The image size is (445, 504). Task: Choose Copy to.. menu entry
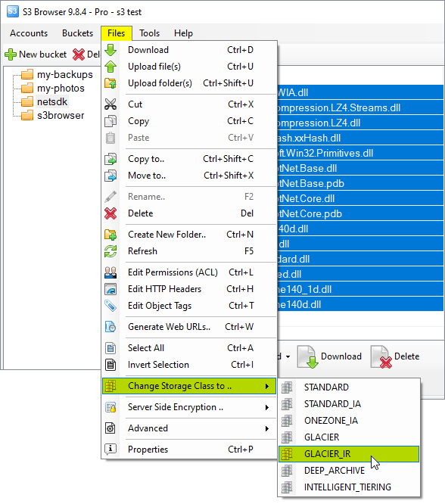point(189,159)
